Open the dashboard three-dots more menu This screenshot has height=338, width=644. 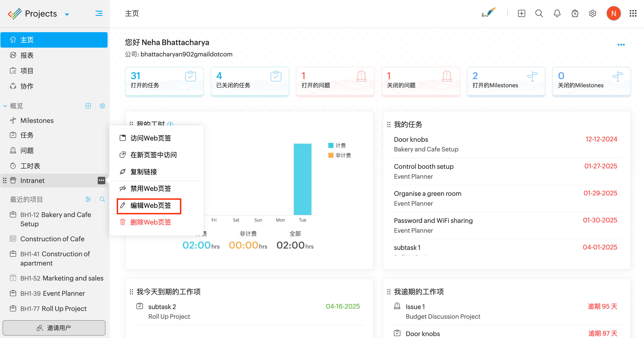point(621,45)
